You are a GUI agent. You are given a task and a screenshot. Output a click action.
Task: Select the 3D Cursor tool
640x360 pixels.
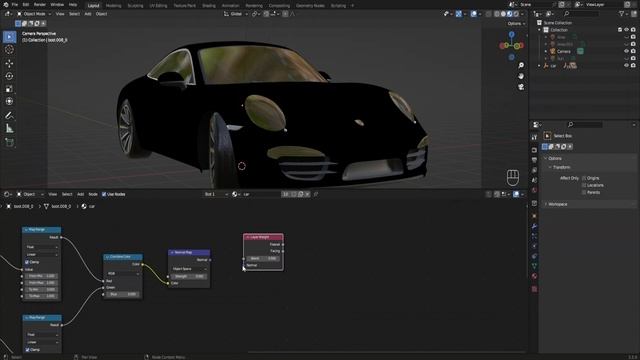[x=9, y=50]
